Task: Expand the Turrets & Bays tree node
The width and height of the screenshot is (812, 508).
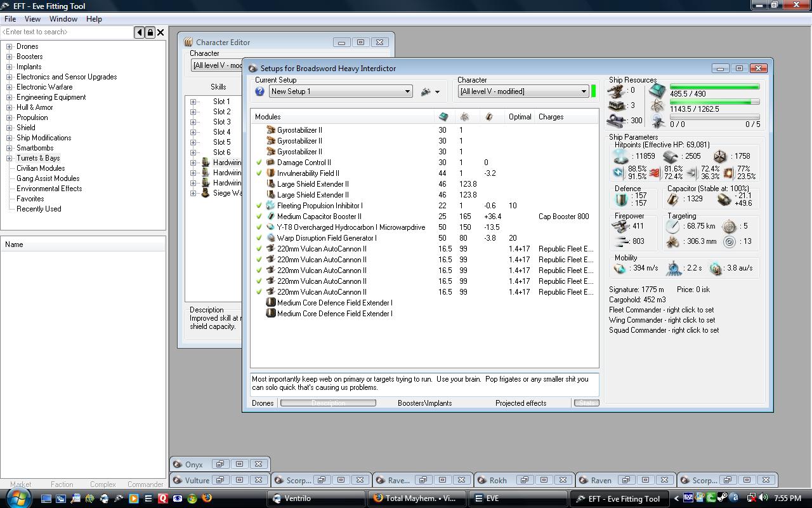Action: tap(10, 158)
